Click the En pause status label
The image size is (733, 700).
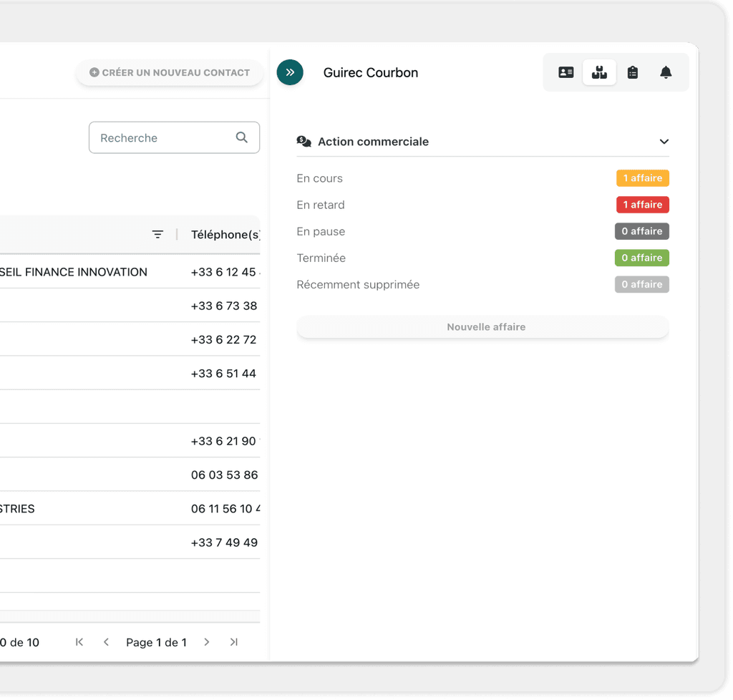click(x=322, y=232)
